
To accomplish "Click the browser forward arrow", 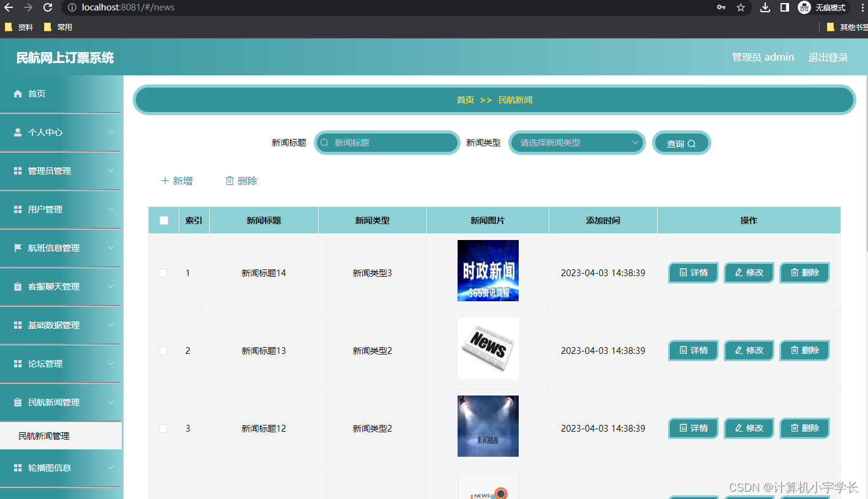I will (x=28, y=7).
